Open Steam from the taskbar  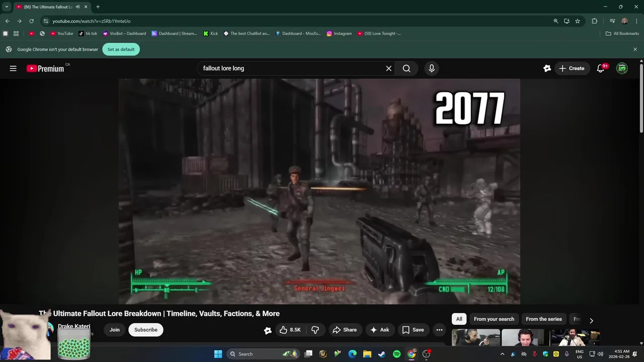tap(382, 354)
